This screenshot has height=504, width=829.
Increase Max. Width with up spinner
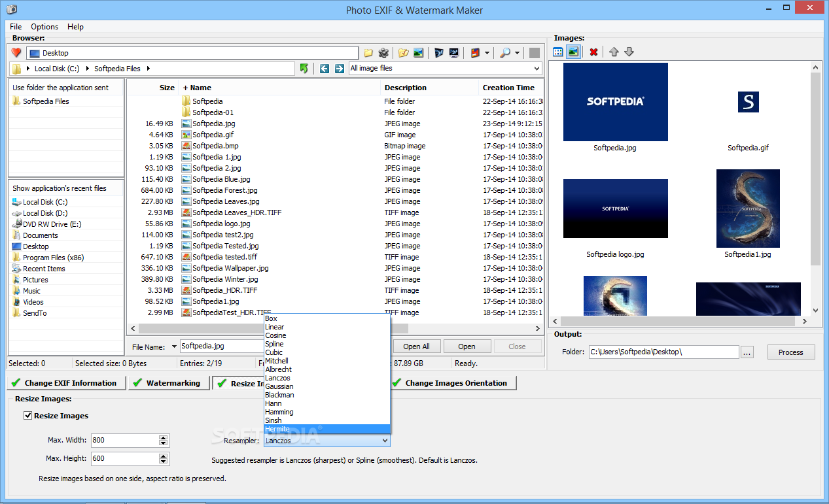(164, 437)
